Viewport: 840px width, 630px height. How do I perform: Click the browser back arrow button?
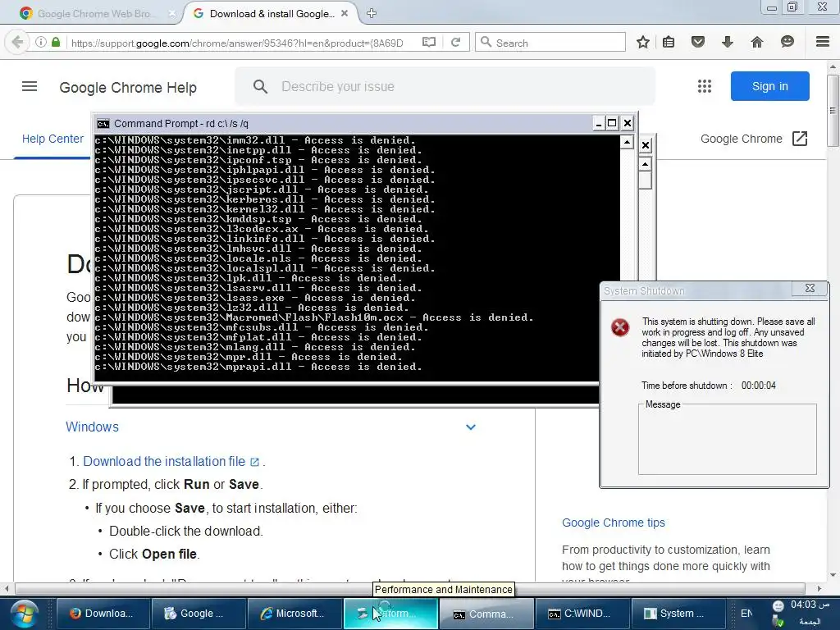(x=17, y=42)
